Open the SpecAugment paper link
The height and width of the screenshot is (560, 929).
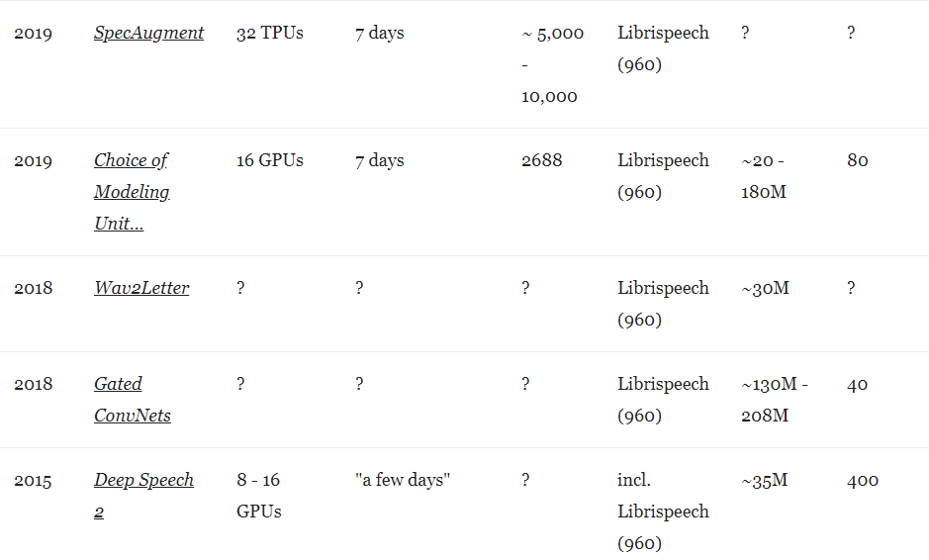click(x=148, y=33)
